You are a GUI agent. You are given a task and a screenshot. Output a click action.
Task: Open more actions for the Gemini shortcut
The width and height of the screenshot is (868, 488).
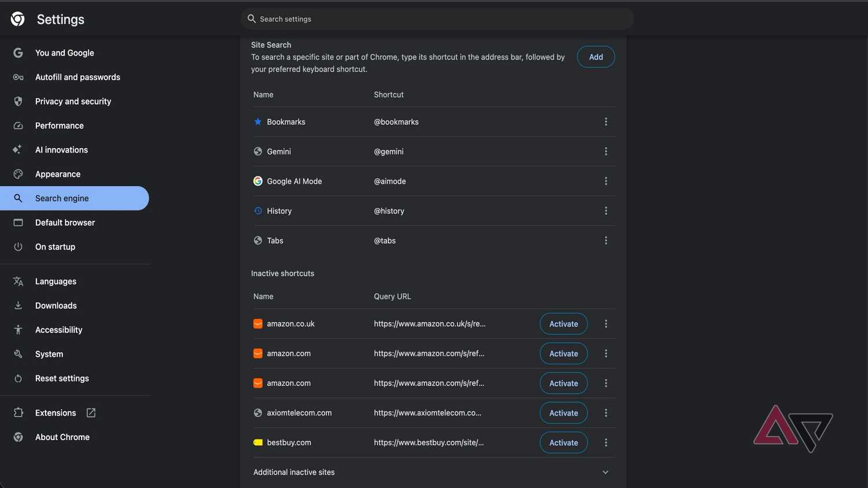click(606, 151)
